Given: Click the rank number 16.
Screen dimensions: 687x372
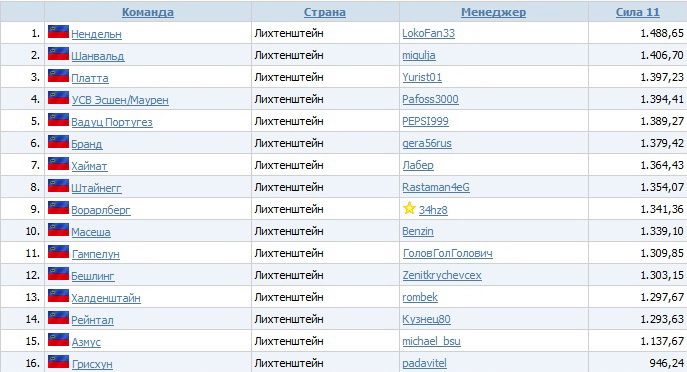Looking at the screenshot, I should coord(33,363).
